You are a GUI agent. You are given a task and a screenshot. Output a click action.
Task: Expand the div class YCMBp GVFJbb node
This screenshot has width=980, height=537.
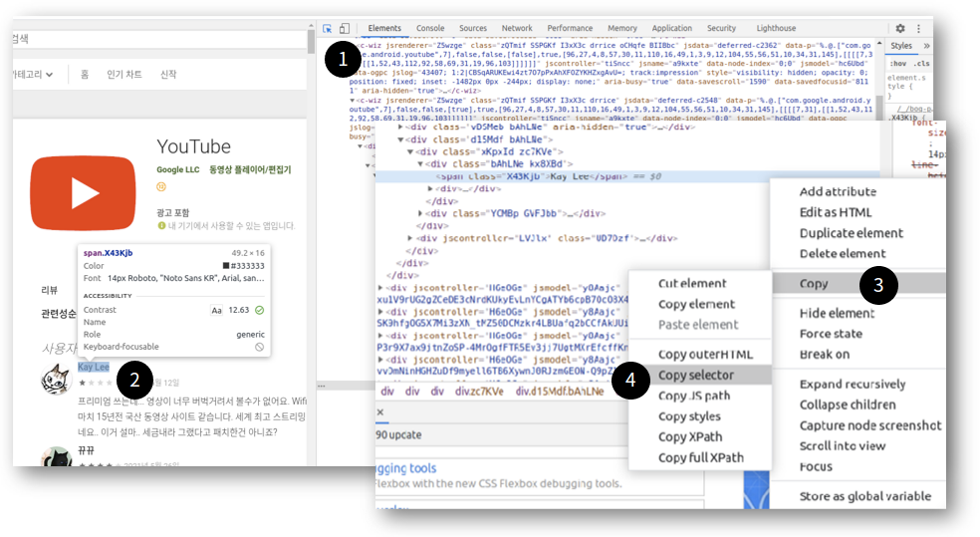pyautogui.click(x=420, y=213)
